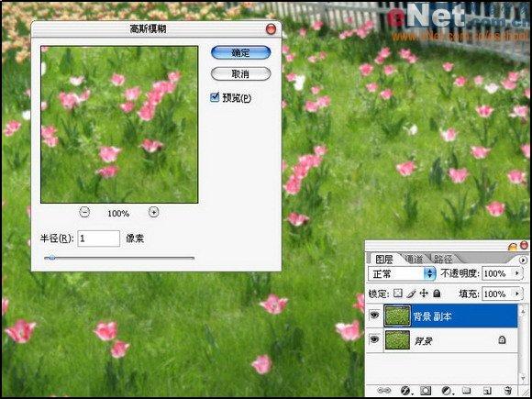Image resolution: width=532 pixels, height=399 pixels.
Task: Close the 高斯模糊 dialog
Action: 271,29
